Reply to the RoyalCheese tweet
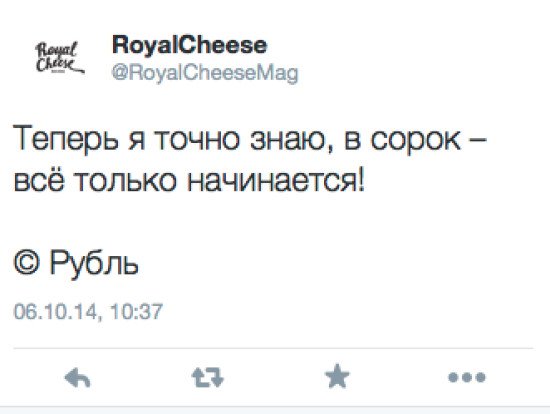The width and height of the screenshot is (550, 414). point(78,378)
